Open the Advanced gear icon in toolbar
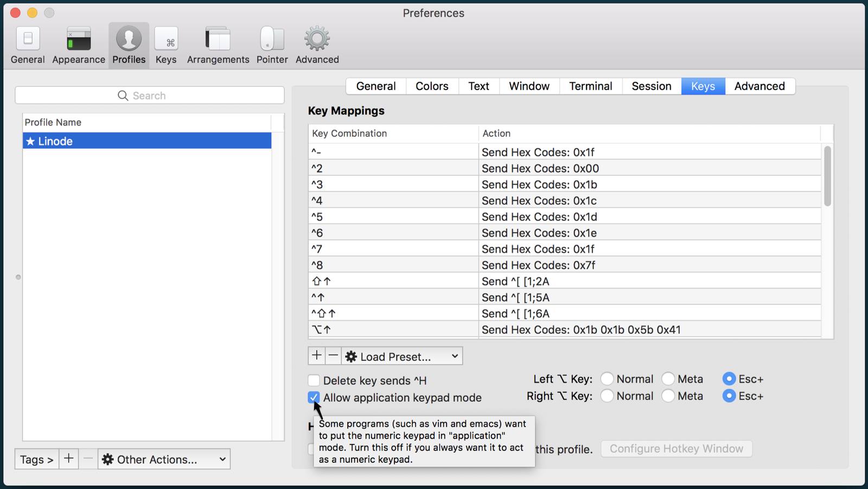Image resolution: width=868 pixels, height=489 pixels. (x=317, y=46)
